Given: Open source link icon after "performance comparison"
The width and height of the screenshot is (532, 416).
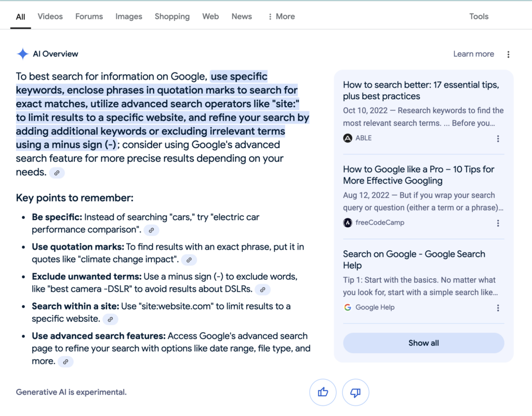Looking at the screenshot, I should tap(151, 230).
